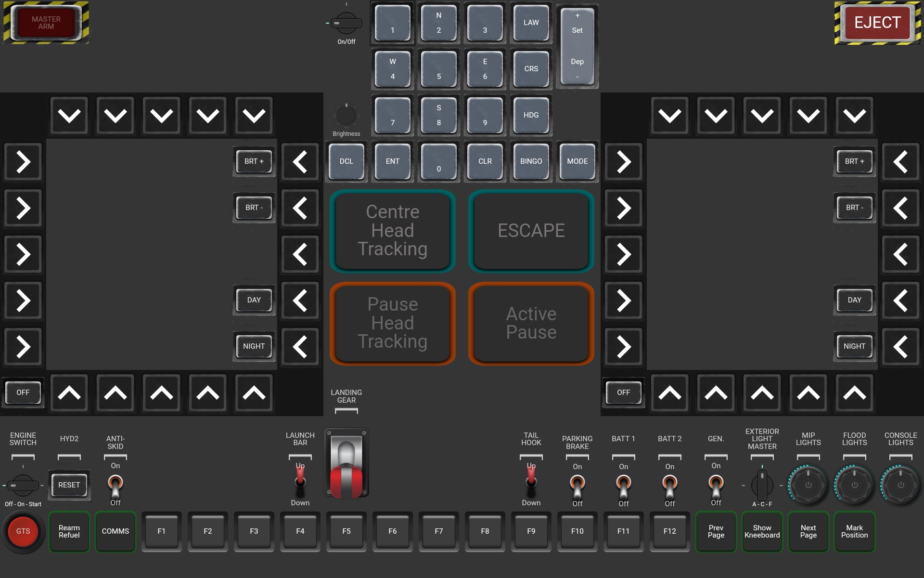The image size is (924, 578).
Task: Click the top right-arrow beside left display
Action: pos(23,162)
